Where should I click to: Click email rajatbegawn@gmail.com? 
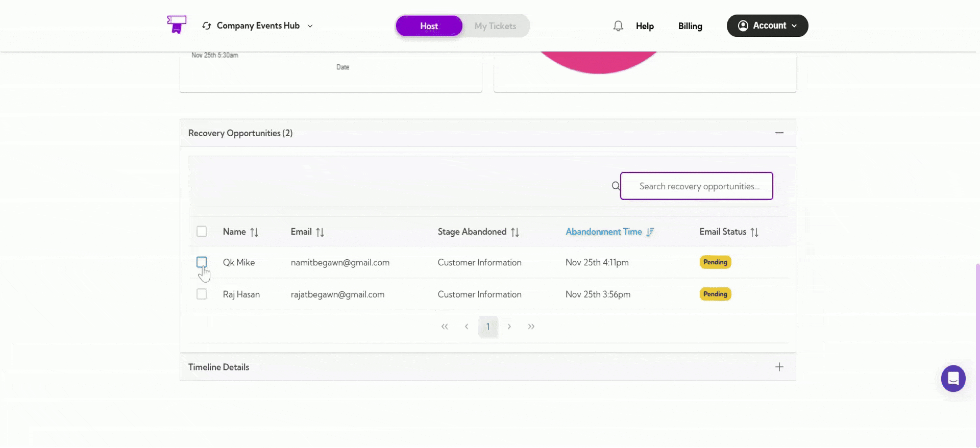pos(337,294)
